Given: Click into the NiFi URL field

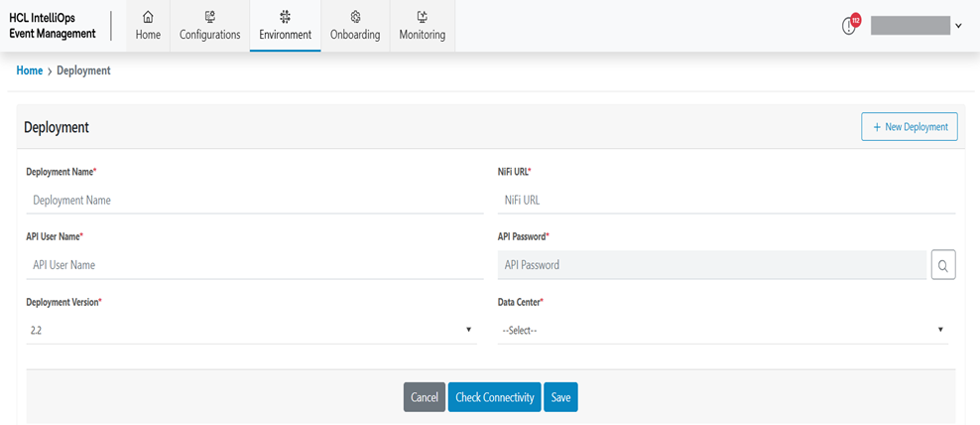Looking at the screenshot, I should coord(725,200).
